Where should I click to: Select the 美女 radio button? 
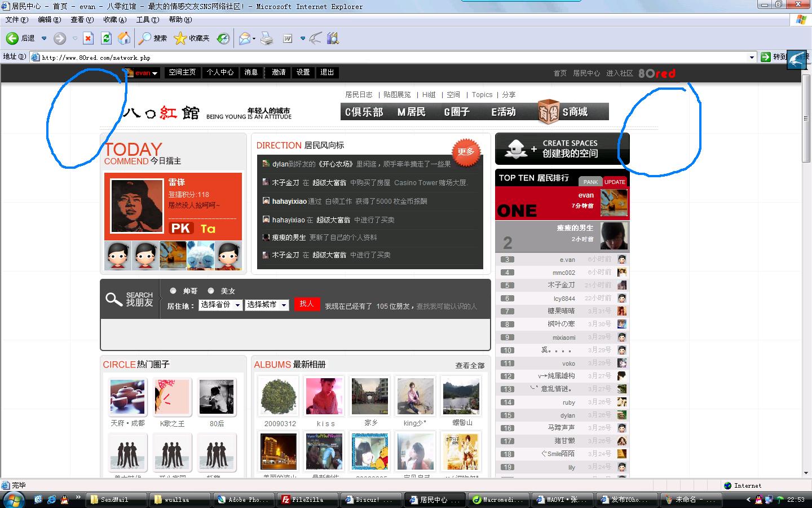click(211, 291)
